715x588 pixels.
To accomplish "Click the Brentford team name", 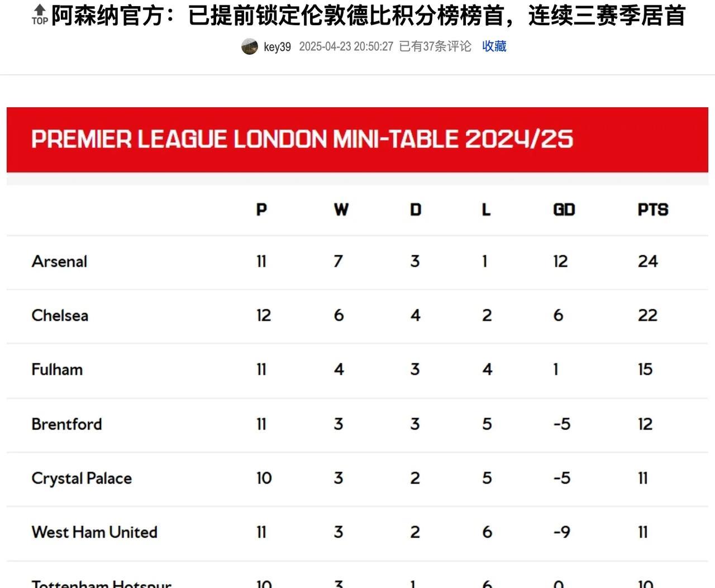I will (x=66, y=424).
